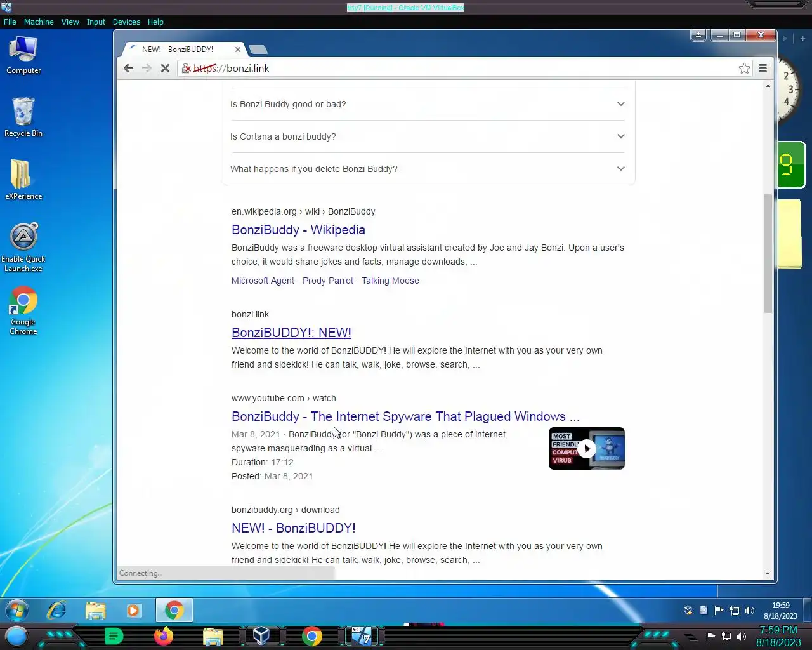
Task: Stop loading the page with the X button
Action: (165, 68)
